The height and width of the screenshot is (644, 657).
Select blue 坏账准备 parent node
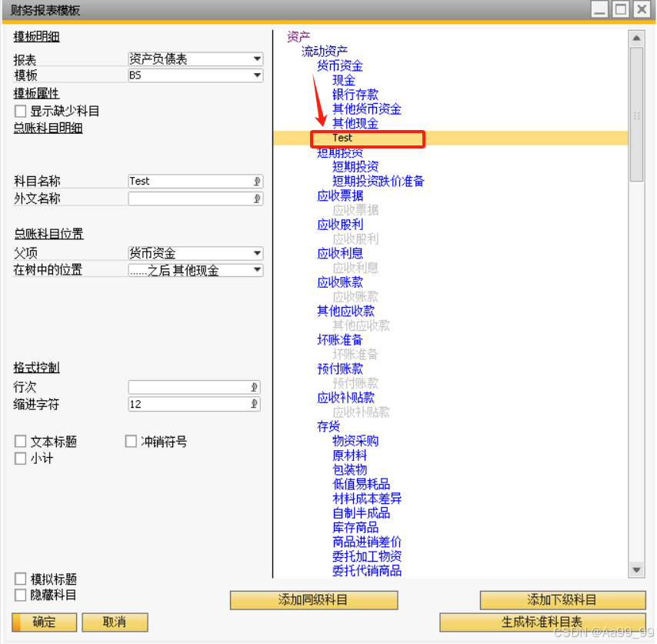point(340,340)
